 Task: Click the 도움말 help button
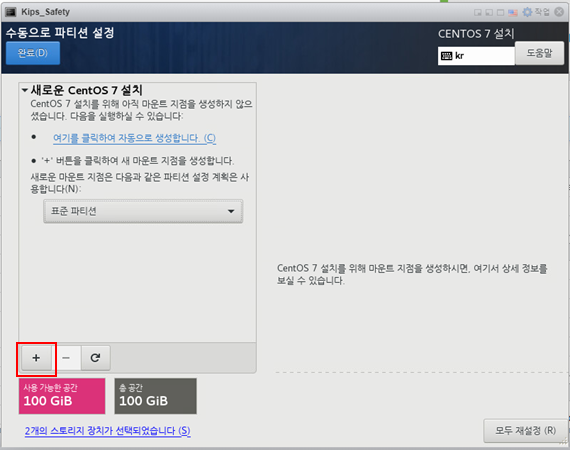(539, 53)
